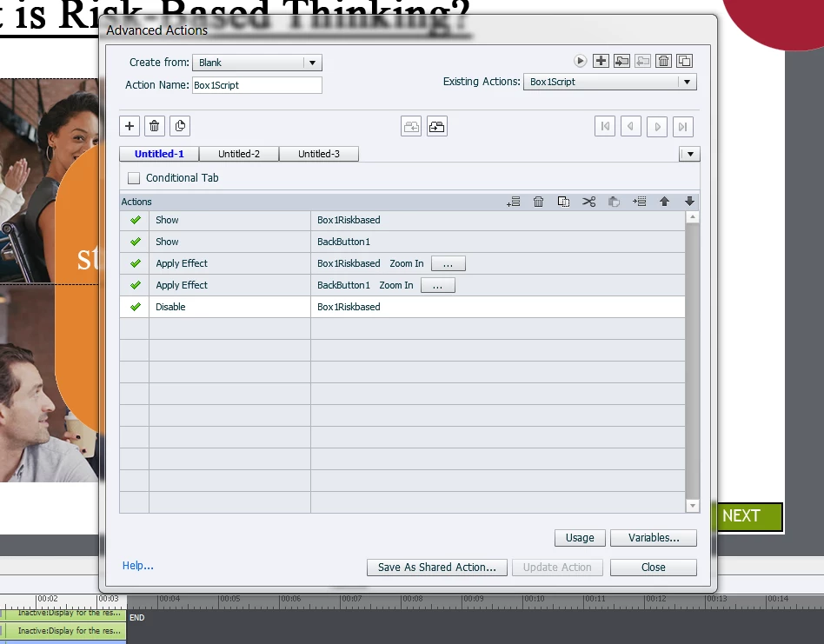
Task: Toggle the green check for the Disable row
Action: 135,307
